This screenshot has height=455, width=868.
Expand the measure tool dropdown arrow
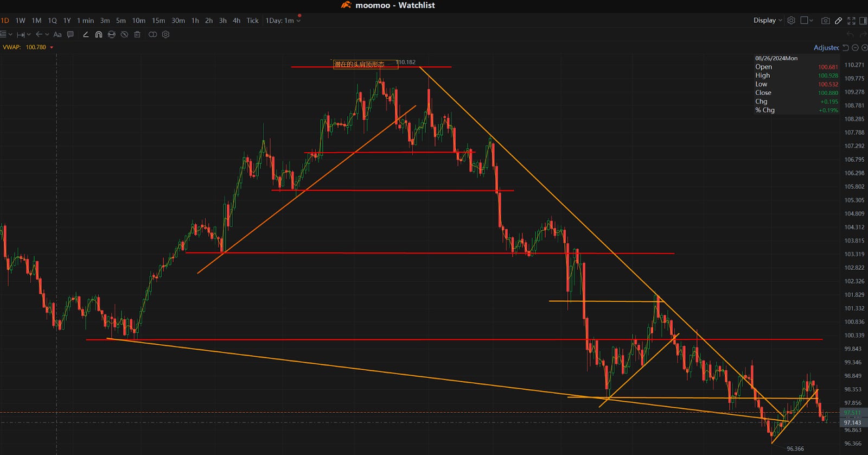tap(29, 34)
